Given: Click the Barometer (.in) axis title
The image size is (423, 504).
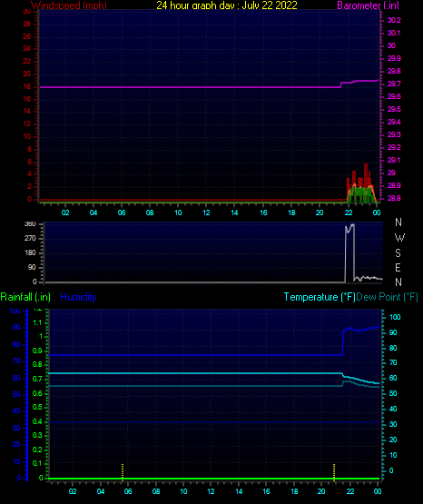Looking at the screenshot, I should 368,5.
